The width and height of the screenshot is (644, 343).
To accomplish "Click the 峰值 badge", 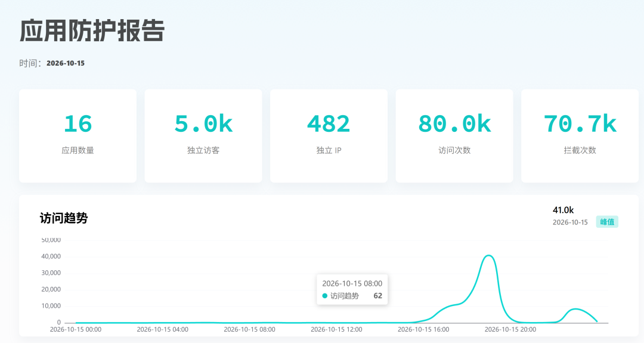I will click(x=607, y=222).
